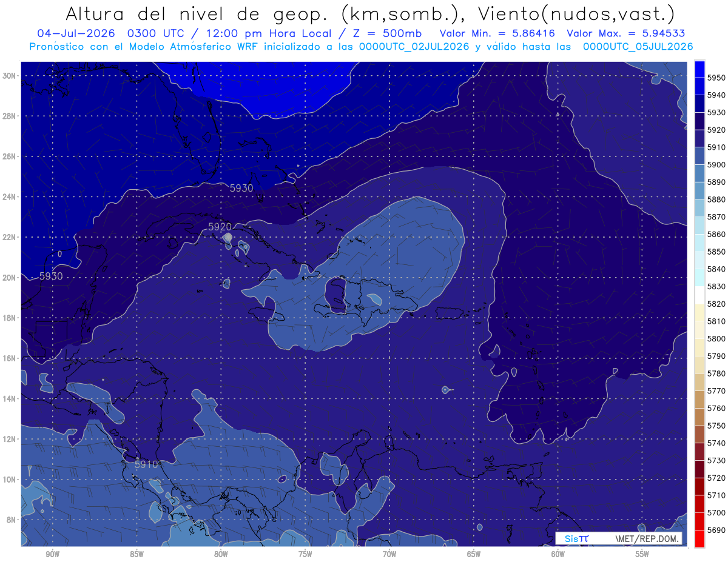The width and height of the screenshot is (728, 562).
Task: Click the red swatch below 5690
Action: (699, 538)
